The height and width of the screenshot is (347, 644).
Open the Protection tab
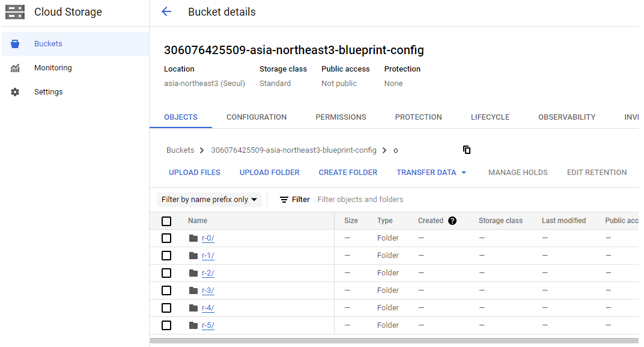[419, 117]
